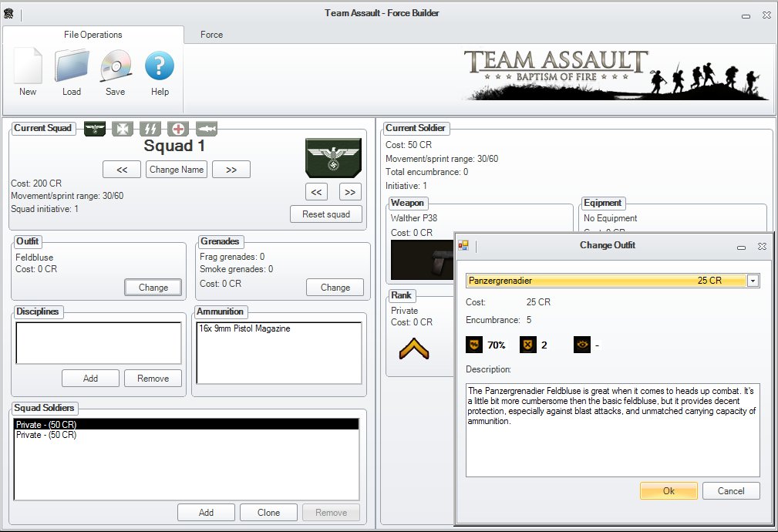Select the medic red cross squad icon
This screenshot has width=778, height=532.
(x=177, y=129)
